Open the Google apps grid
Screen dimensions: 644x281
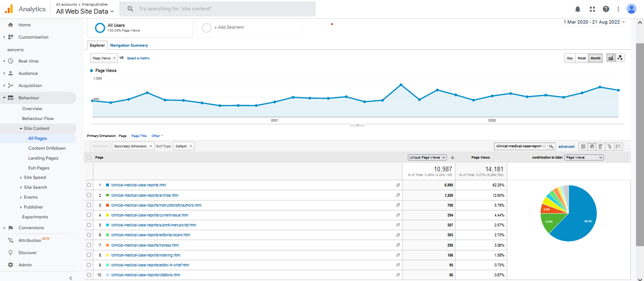(x=592, y=9)
